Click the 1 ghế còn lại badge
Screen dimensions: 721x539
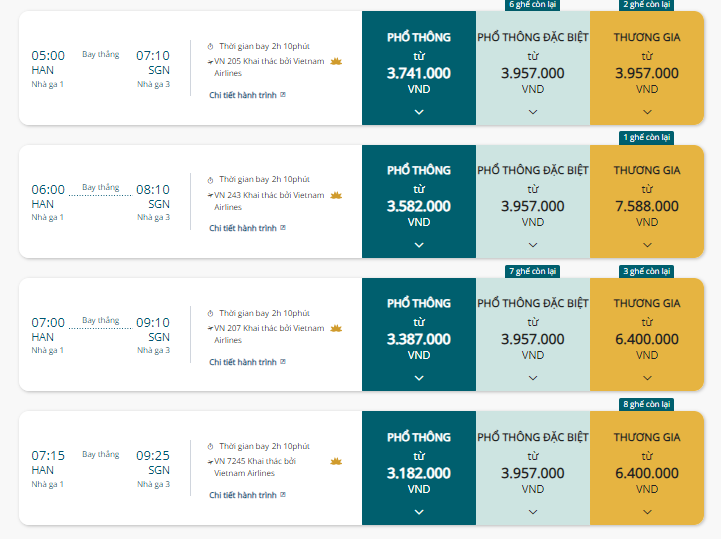[647, 138]
